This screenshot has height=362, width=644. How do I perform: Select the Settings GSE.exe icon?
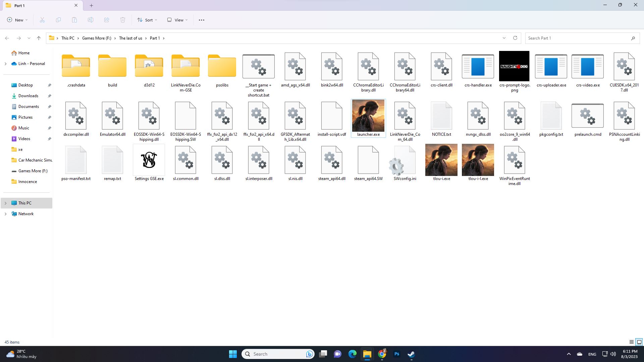pos(149,161)
